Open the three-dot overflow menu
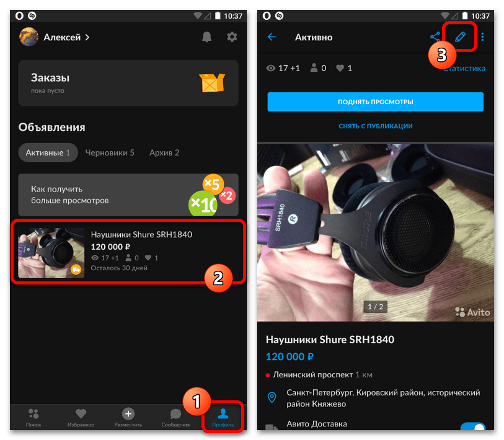This screenshot has height=440, width=504. click(482, 37)
